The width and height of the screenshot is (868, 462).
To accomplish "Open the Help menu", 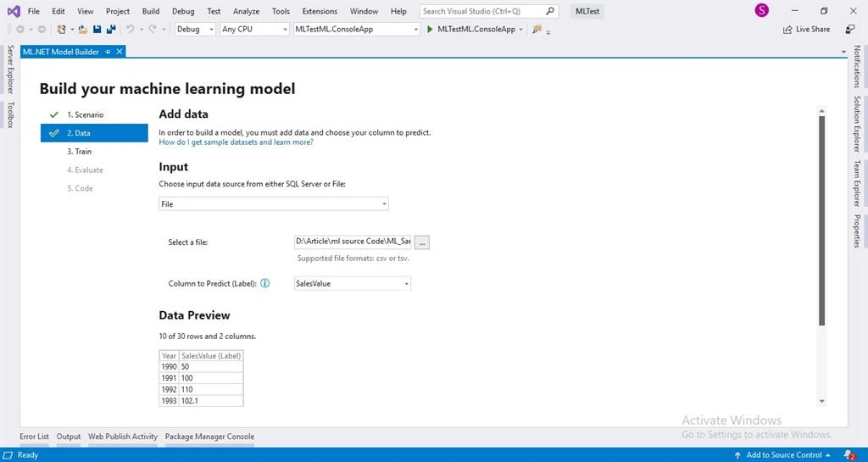I will 398,11.
